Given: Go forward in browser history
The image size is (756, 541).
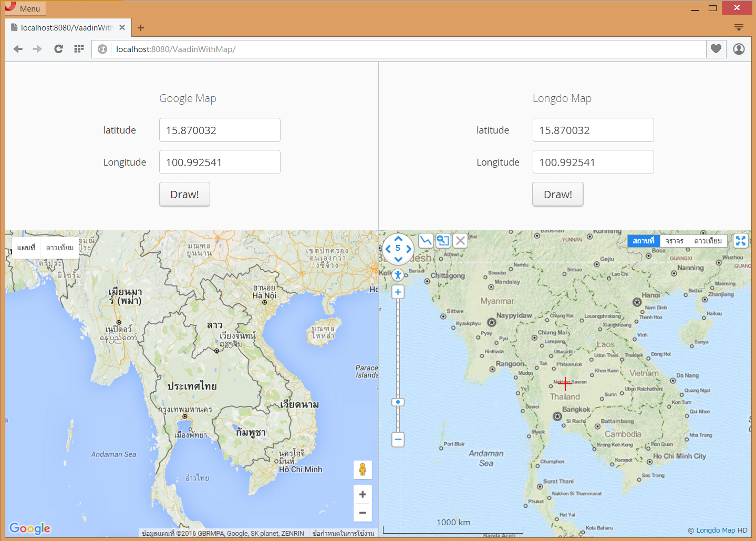Looking at the screenshot, I should click(37, 49).
